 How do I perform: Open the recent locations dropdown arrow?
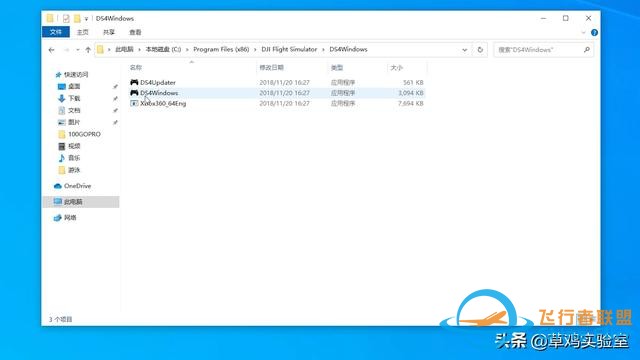pos(78,50)
